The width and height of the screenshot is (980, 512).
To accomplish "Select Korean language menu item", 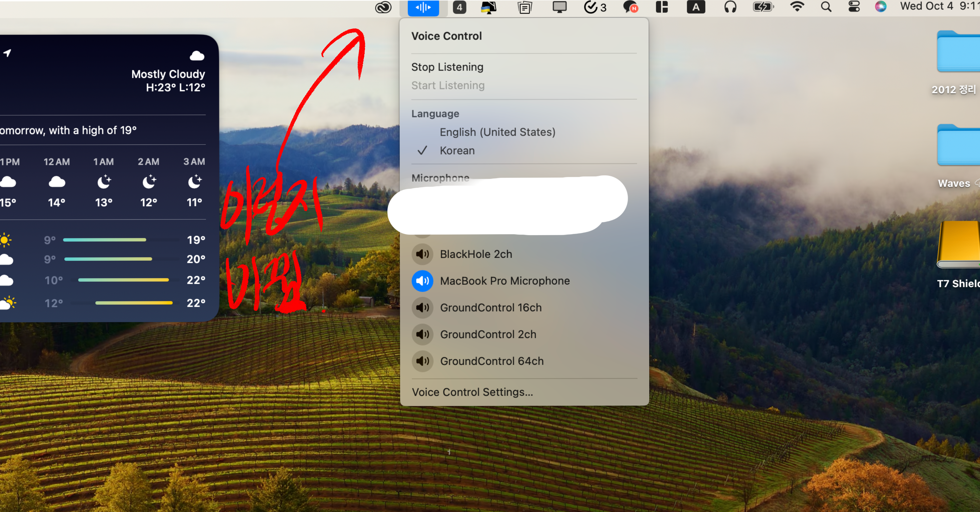I will click(457, 151).
